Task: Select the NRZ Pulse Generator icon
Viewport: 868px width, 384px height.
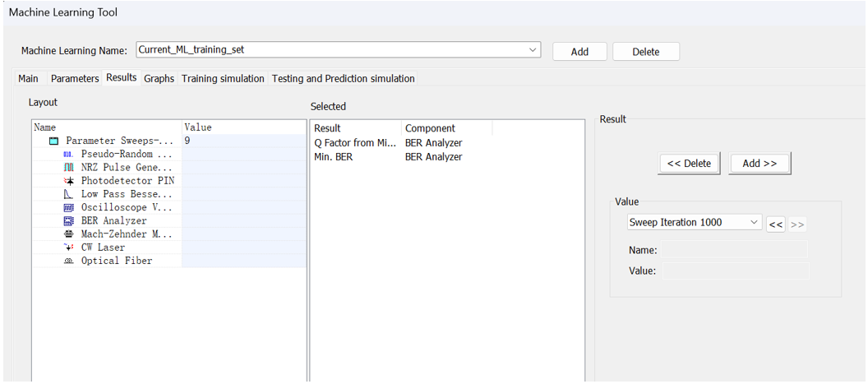Action: (x=68, y=168)
